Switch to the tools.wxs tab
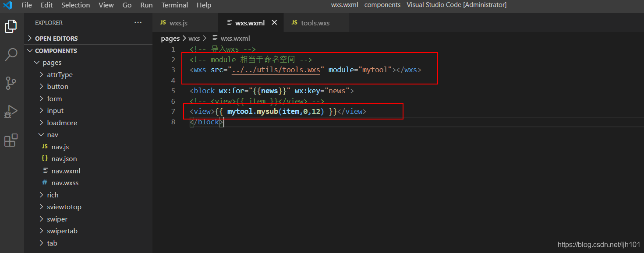 pos(316,23)
